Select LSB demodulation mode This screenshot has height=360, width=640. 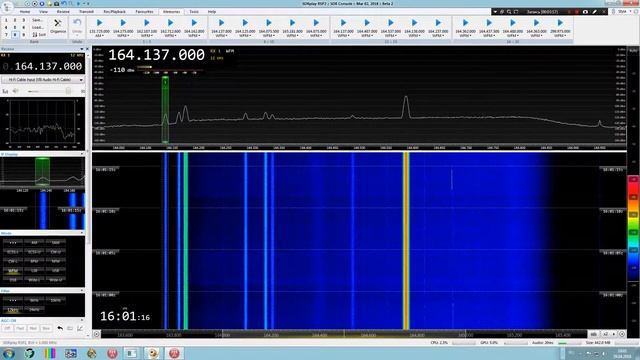(34, 271)
